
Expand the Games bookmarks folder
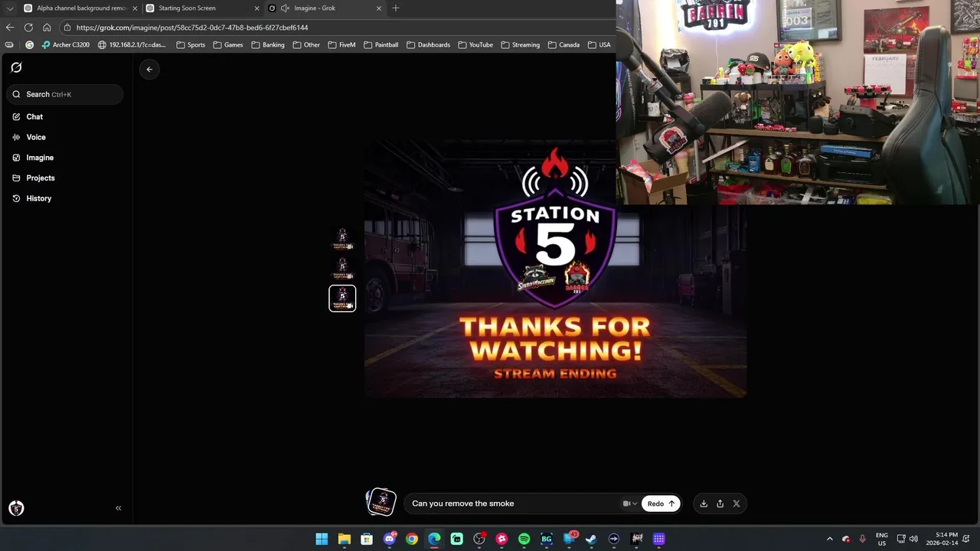click(x=228, y=45)
